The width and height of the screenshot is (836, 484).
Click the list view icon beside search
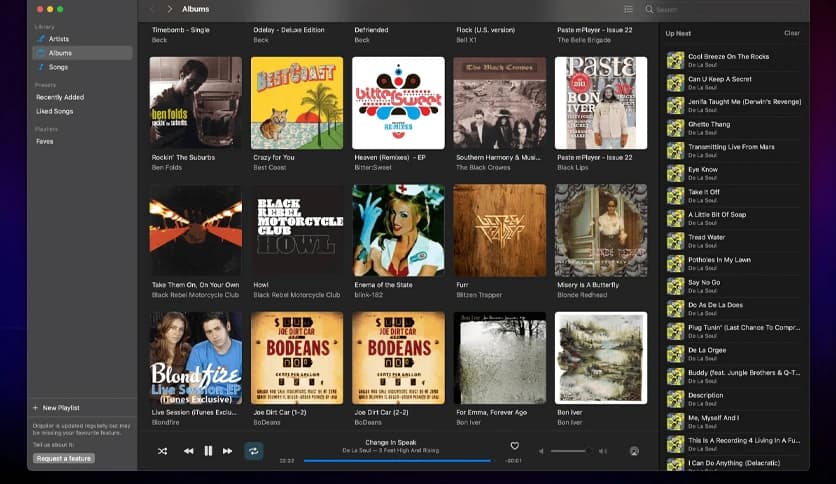(x=628, y=9)
